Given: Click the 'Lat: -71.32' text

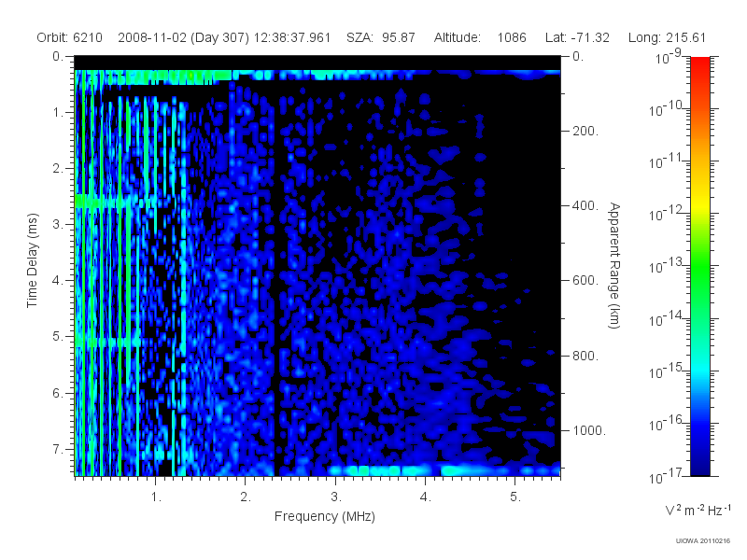Looking at the screenshot, I should point(577,37).
